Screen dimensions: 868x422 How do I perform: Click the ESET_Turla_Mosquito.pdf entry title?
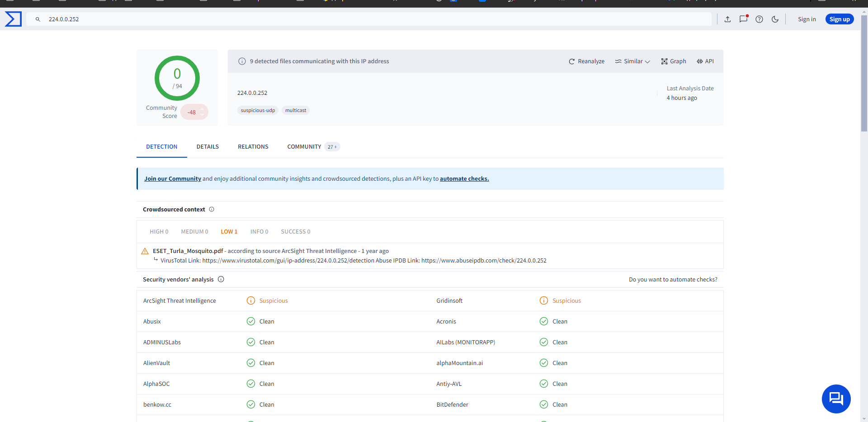click(x=188, y=251)
